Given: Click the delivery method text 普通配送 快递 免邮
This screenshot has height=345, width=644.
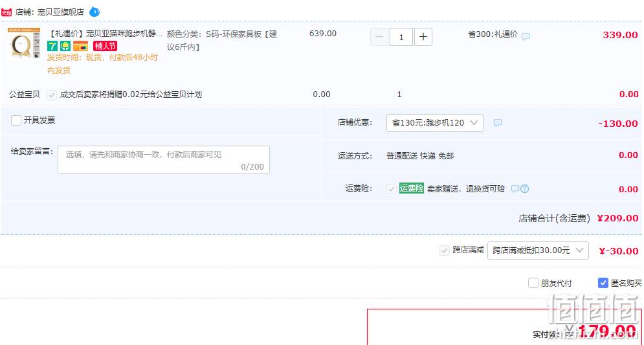Looking at the screenshot, I should point(420,156).
